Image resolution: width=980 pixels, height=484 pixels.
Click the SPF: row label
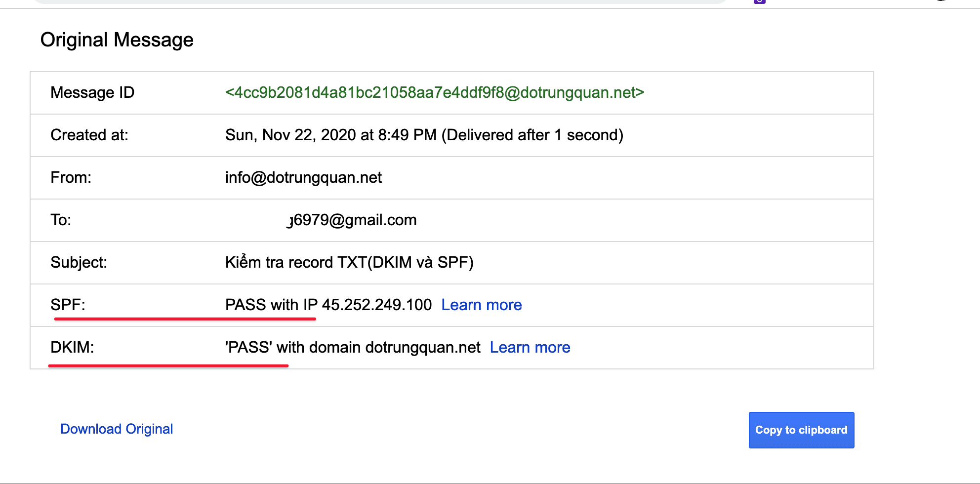(68, 305)
